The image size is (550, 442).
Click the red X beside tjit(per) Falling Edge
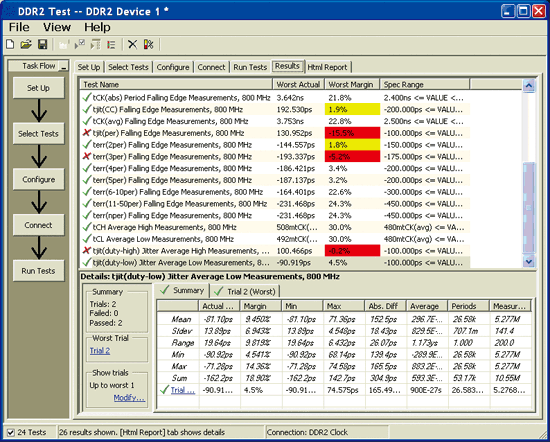[87, 133]
